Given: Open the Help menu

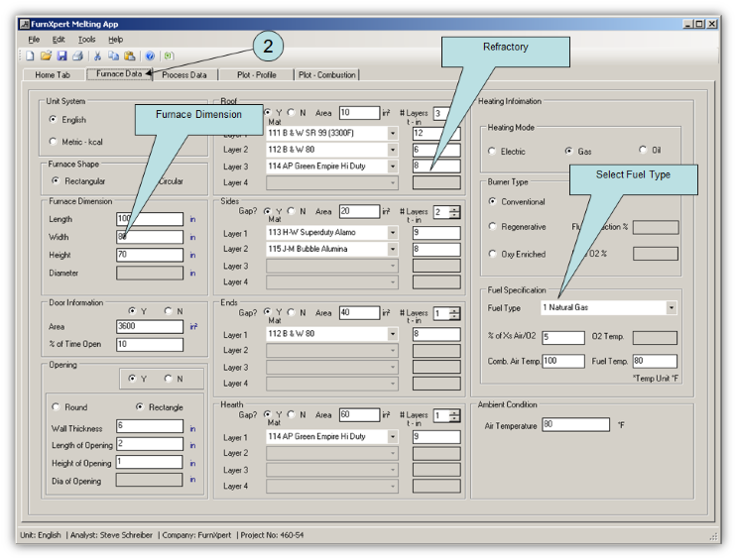Looking at the screenshot, I should point(116,40).
